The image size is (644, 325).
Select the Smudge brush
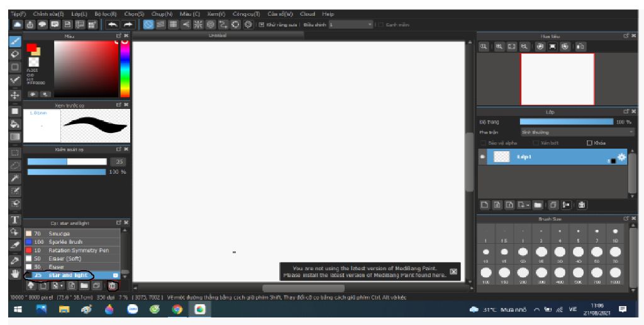[x=72, y=233]
